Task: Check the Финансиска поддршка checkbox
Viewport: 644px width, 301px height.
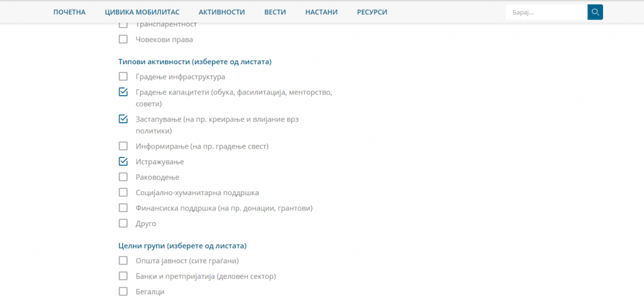Action: [x=123, y=208]
